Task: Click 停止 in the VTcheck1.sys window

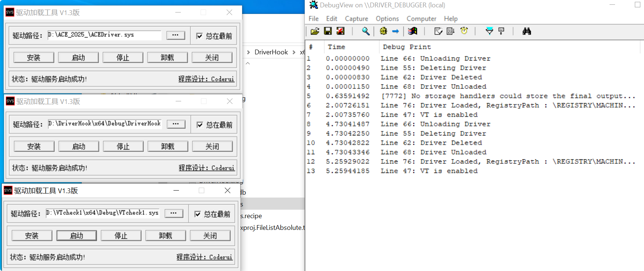Action: click(121, 236)
